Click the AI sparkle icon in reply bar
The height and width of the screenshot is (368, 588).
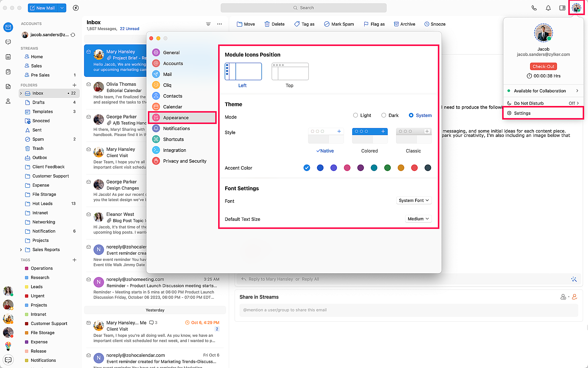point(574,279)
